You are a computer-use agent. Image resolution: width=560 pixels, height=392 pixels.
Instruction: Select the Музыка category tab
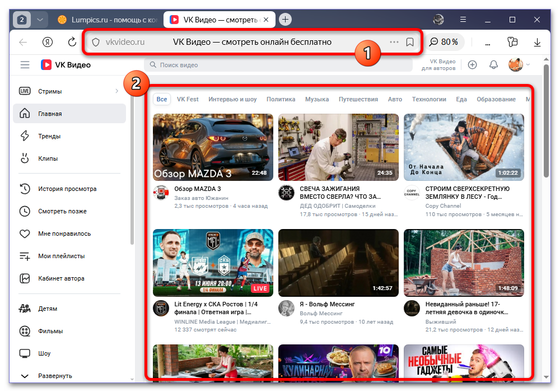[x=317, y=99]
